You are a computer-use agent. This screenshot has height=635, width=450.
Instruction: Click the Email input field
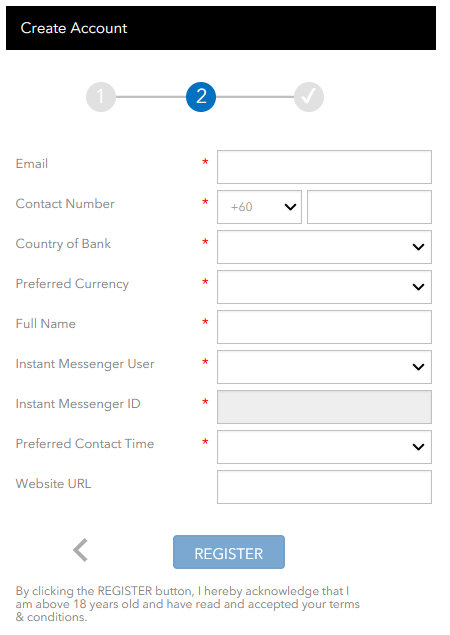pos(324,167)
